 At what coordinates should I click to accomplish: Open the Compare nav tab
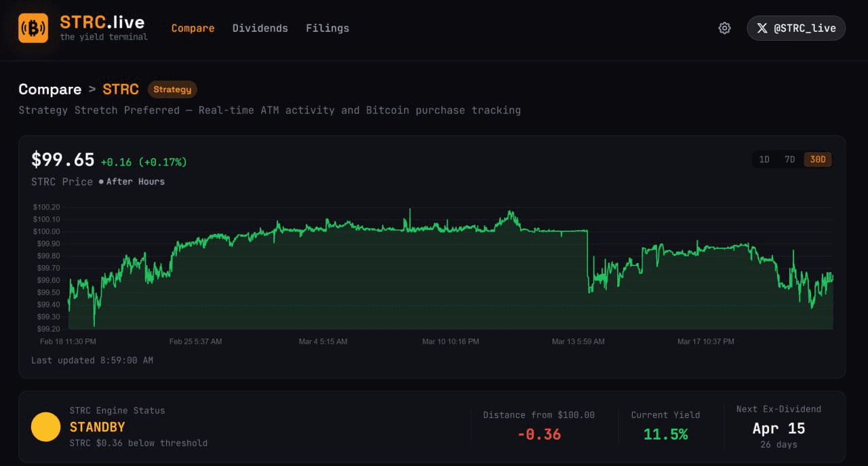click(193, 28)
